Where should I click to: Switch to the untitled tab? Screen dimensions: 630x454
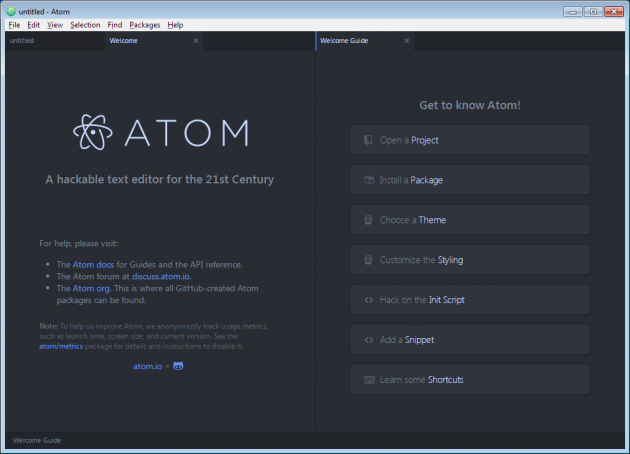point(55,41)
